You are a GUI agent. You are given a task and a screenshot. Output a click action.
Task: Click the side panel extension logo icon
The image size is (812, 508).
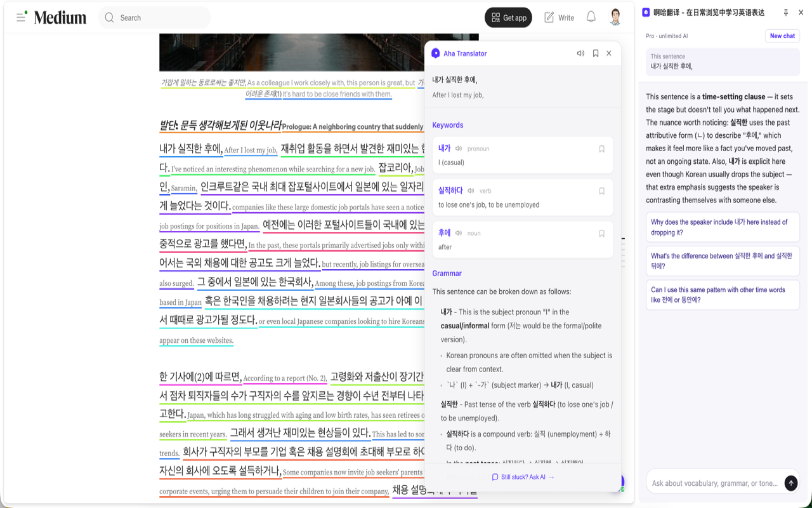[x=646, y=12]
